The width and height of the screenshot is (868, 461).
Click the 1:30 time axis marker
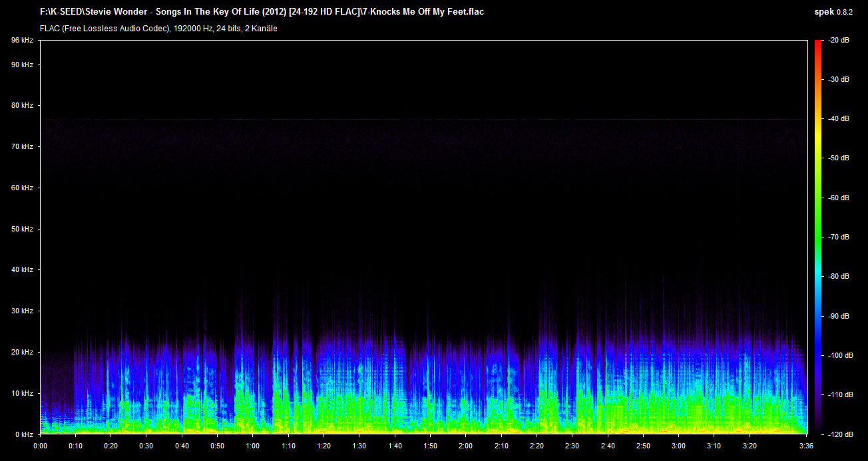[x=359, y=445]
